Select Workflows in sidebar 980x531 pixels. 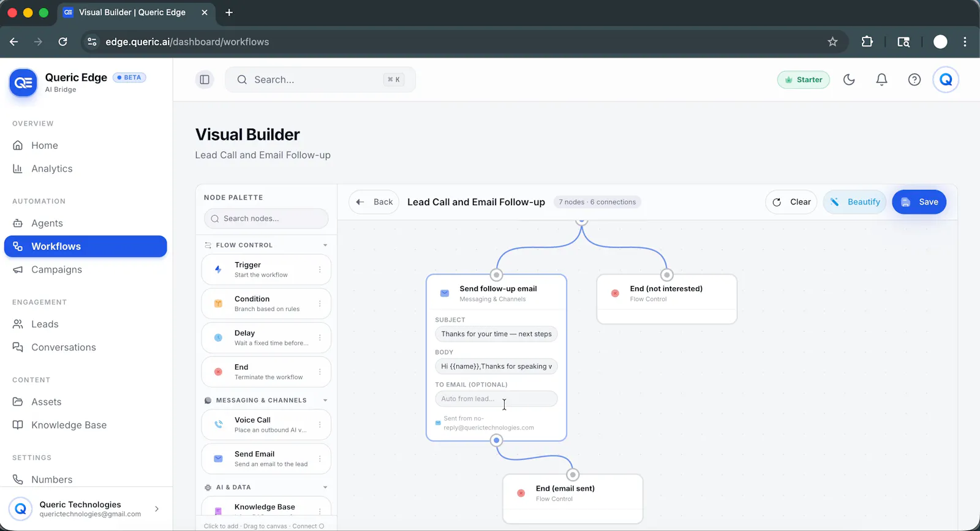point(86,246)
